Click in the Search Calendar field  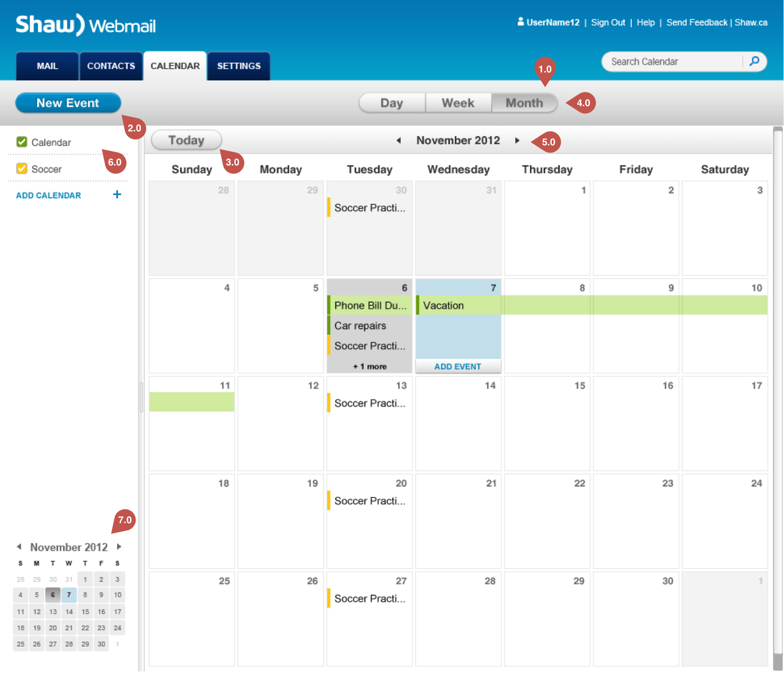click(673, 62)
